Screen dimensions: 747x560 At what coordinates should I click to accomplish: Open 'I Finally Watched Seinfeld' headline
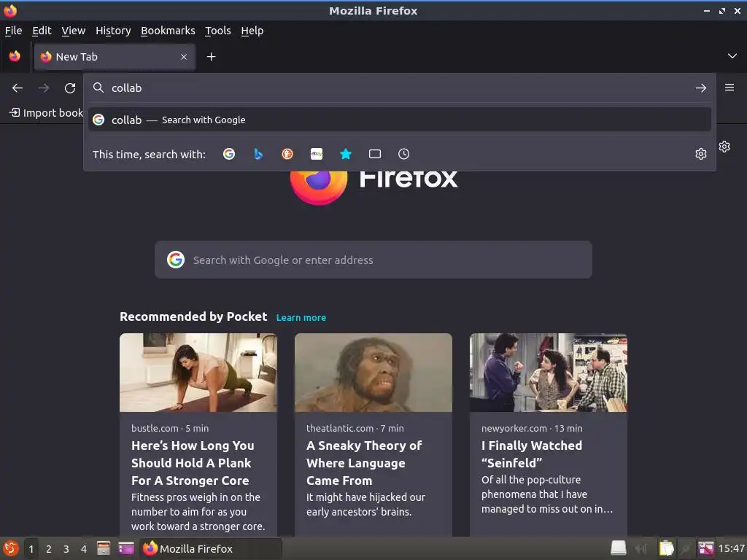[x=532, y=454]
